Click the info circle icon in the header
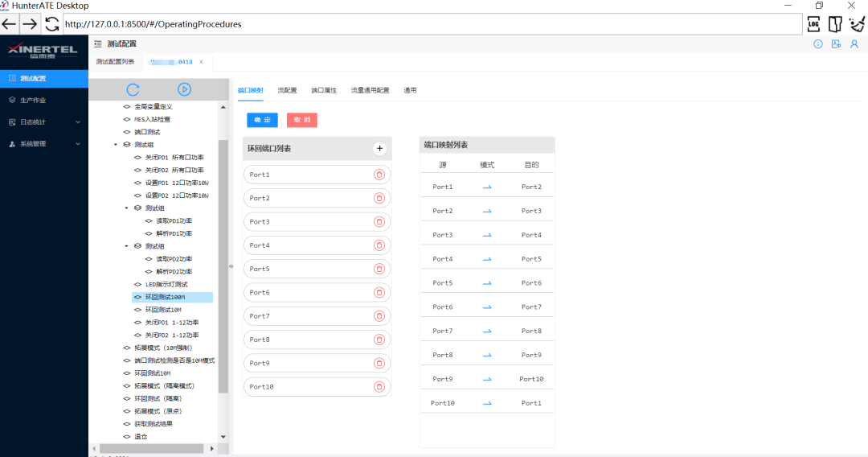Image resolution: width=868 pixels, height=457 pixels. 818,44
